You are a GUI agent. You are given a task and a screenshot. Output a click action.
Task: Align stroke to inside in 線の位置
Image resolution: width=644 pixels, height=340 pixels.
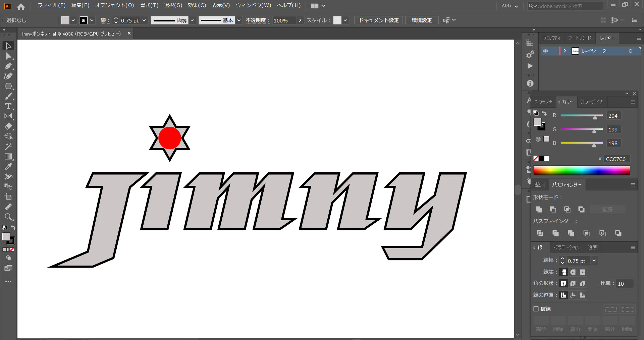click(573, 295)
